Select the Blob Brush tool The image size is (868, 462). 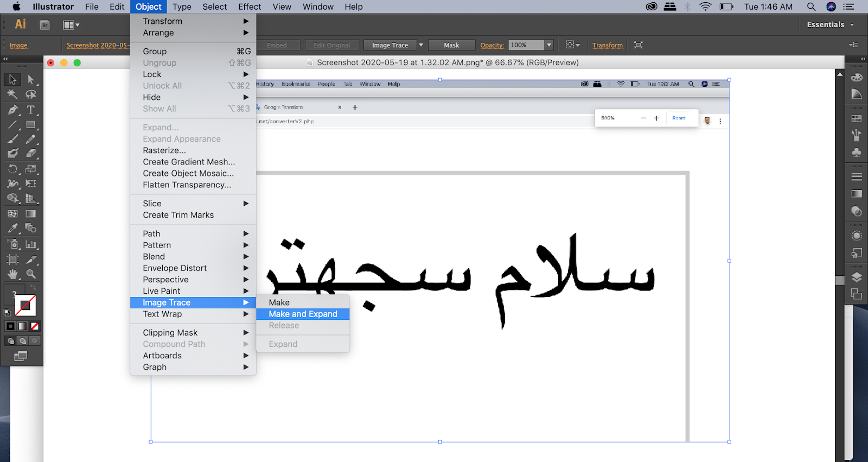coord(12,154)
